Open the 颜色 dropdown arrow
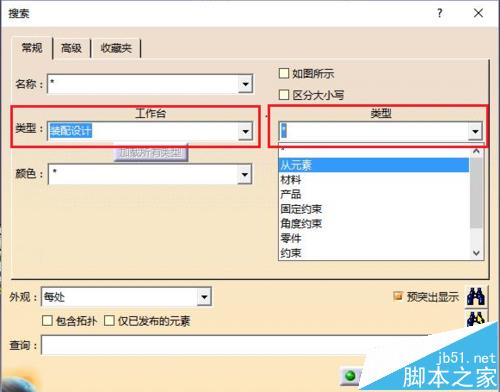Screen dimensions: 500x392 pos(245,174)
